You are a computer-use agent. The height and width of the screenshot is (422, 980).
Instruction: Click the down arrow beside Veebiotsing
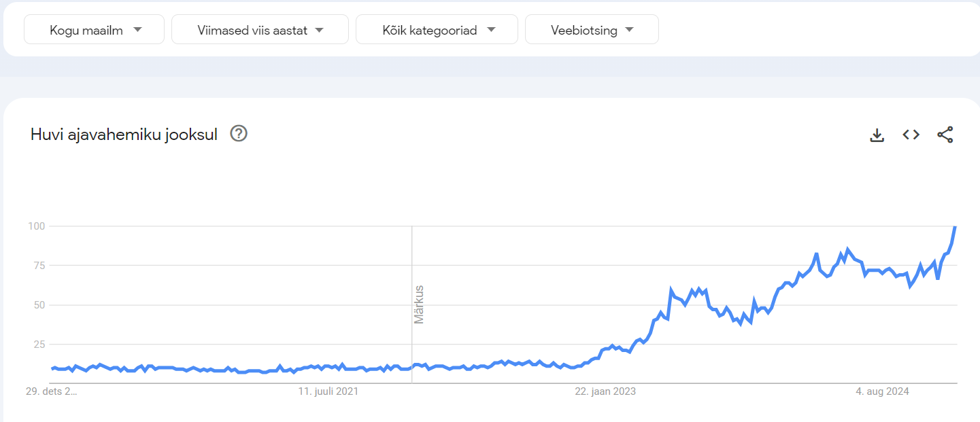629,30
